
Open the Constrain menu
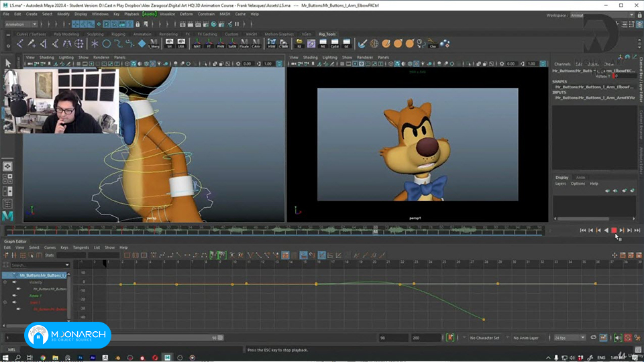(206, 14)
